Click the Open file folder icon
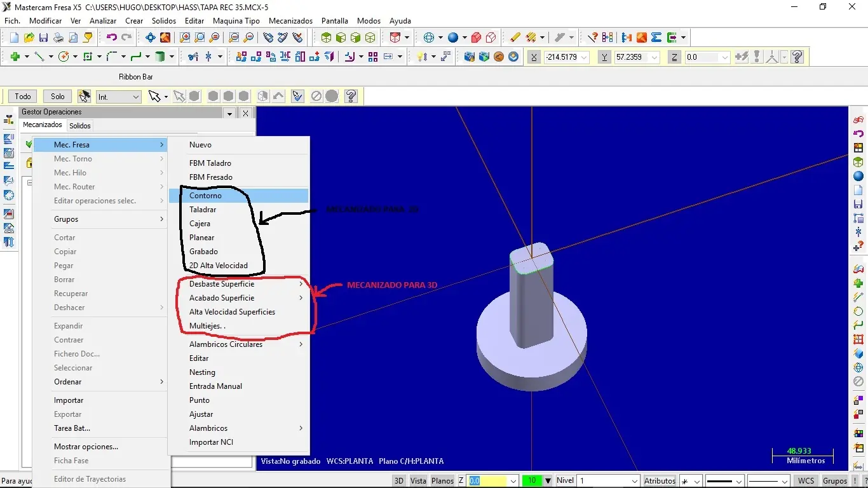The height and width of the screenshot is (488, 868). click(x=29, y=37)
